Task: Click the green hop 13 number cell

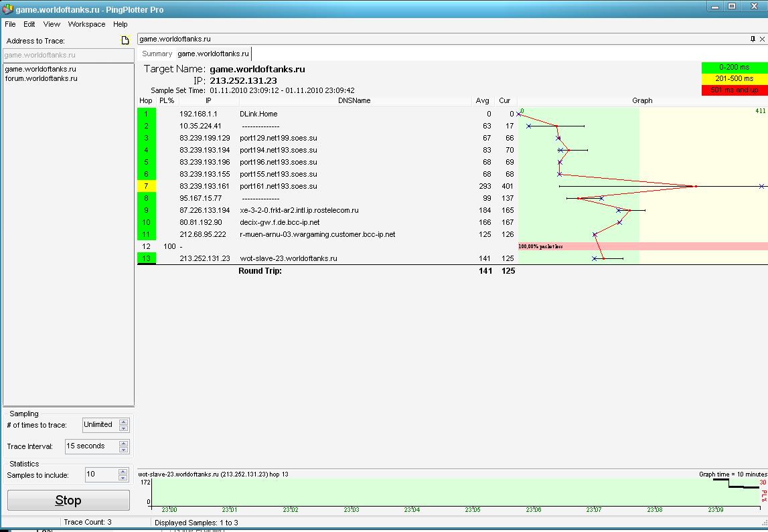Action: pyautogui.click(x=147, y=258)
